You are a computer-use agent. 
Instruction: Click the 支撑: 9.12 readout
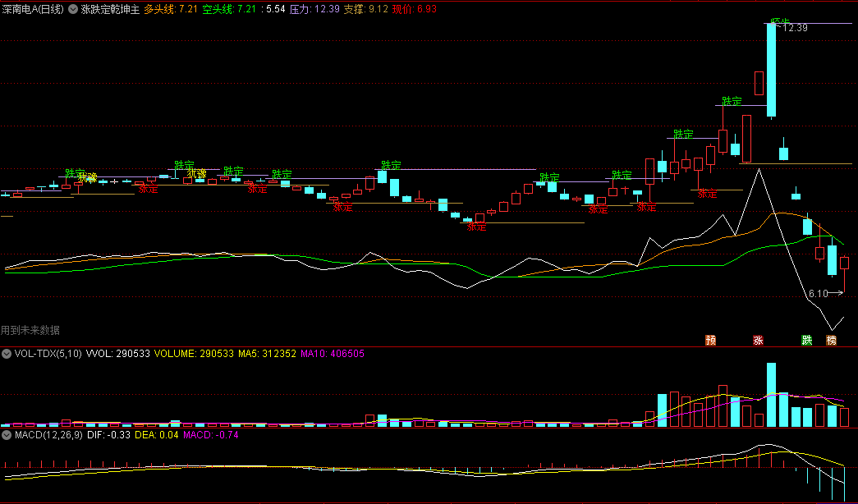(366, 9)
